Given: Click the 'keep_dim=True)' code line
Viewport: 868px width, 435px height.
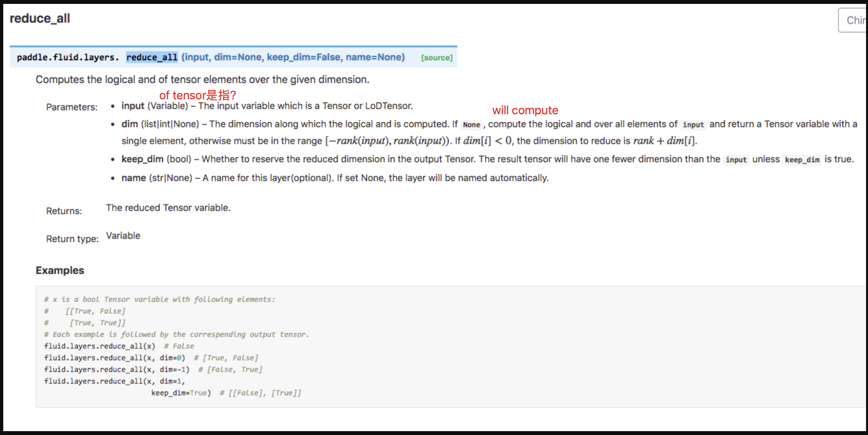Looking at the screenshot, I should (181, 392).
